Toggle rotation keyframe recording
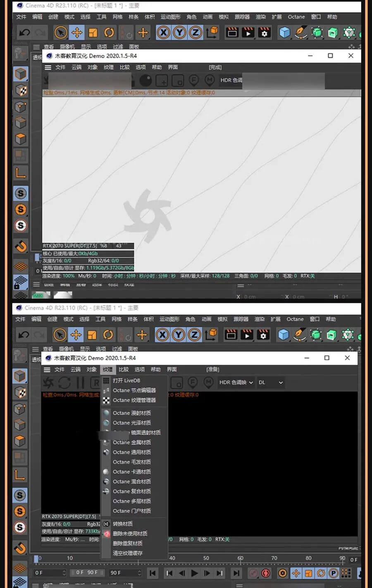372x588 pixels. [321, 573]
